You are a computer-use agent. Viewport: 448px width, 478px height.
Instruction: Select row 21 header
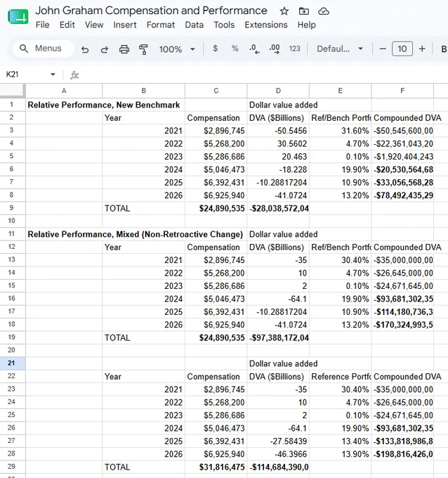[11, 363]
